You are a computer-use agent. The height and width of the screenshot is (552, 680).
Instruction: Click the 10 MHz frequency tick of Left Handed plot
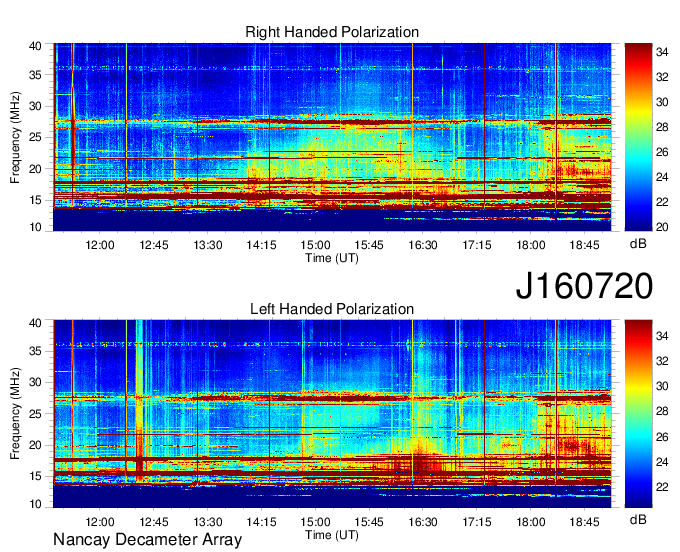tap(36, 504)
